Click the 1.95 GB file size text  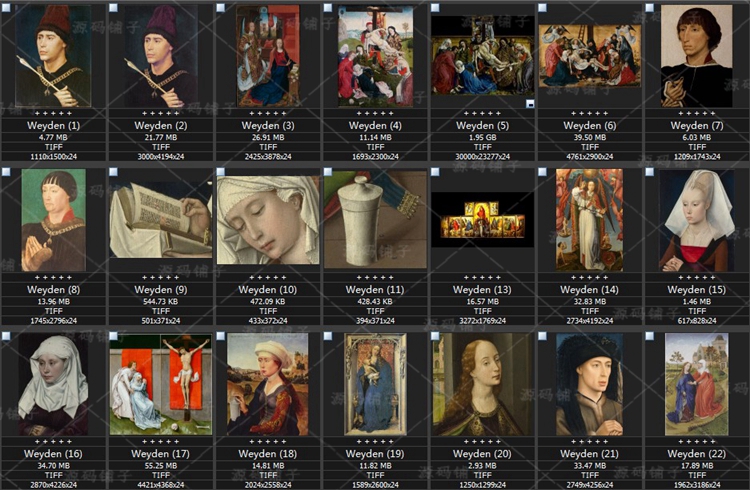pos(483,137)
